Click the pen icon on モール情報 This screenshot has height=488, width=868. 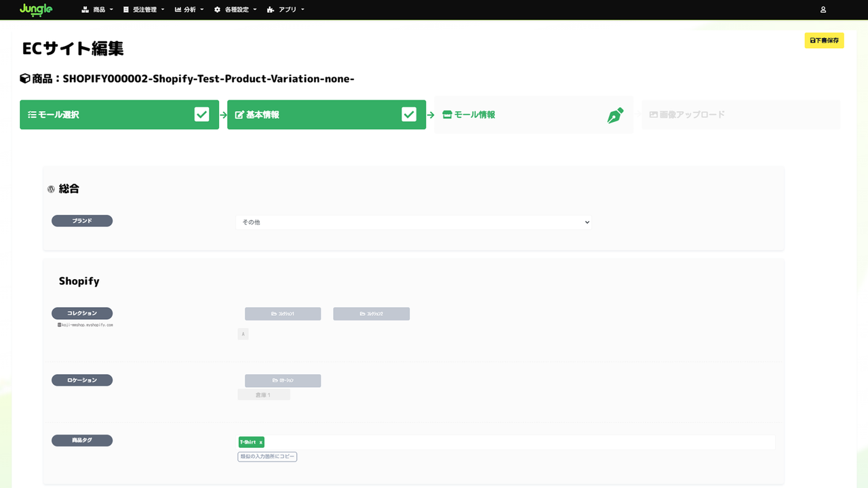point(615,115)
